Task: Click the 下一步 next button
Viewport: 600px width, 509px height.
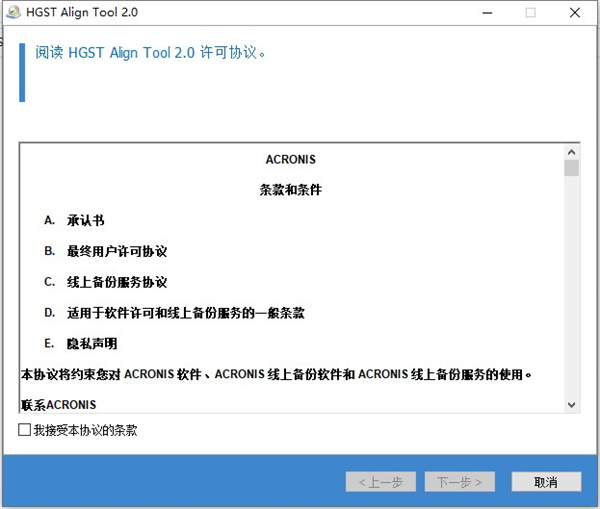Action: click(x=459, y=482)
